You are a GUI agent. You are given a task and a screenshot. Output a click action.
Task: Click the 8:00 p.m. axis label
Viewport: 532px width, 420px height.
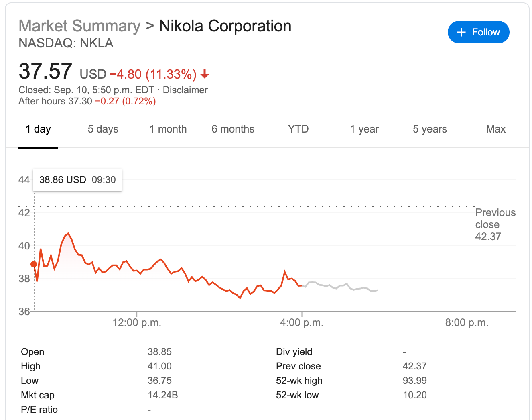pos(467,323)
